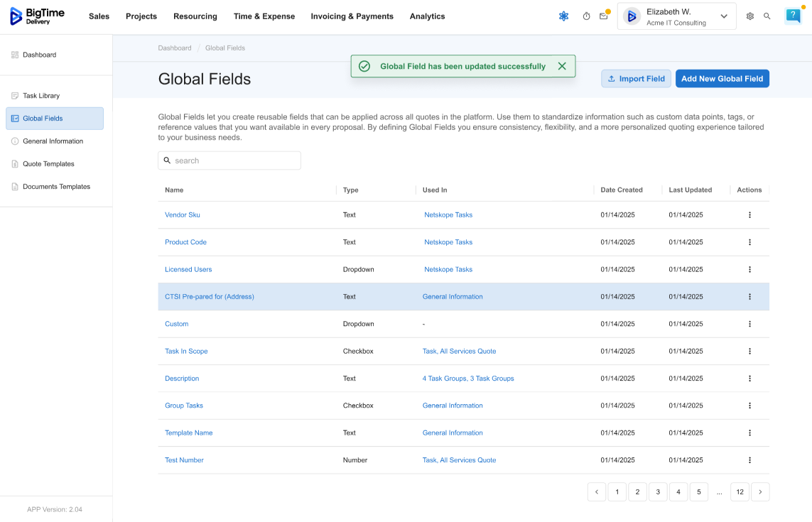The width and height of the screenshot is (812, 522).
Task: Click Add New Global Field button
Action: coord(722,79)
